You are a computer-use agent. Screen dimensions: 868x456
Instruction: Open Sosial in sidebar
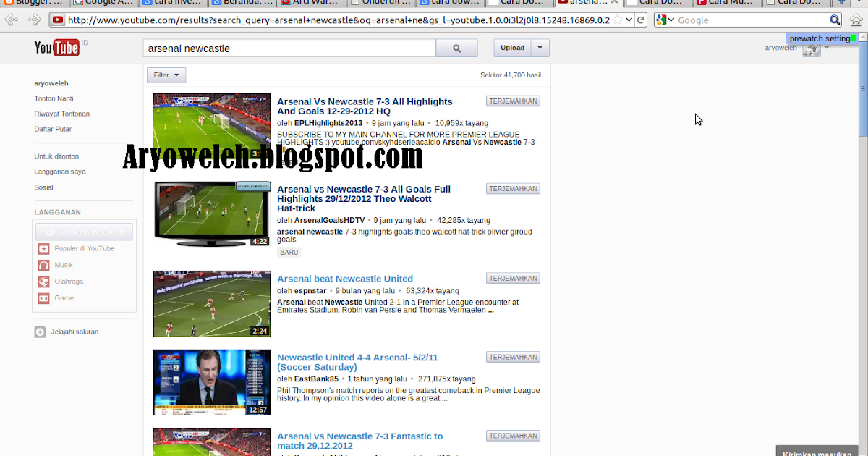tap(43, 187)
